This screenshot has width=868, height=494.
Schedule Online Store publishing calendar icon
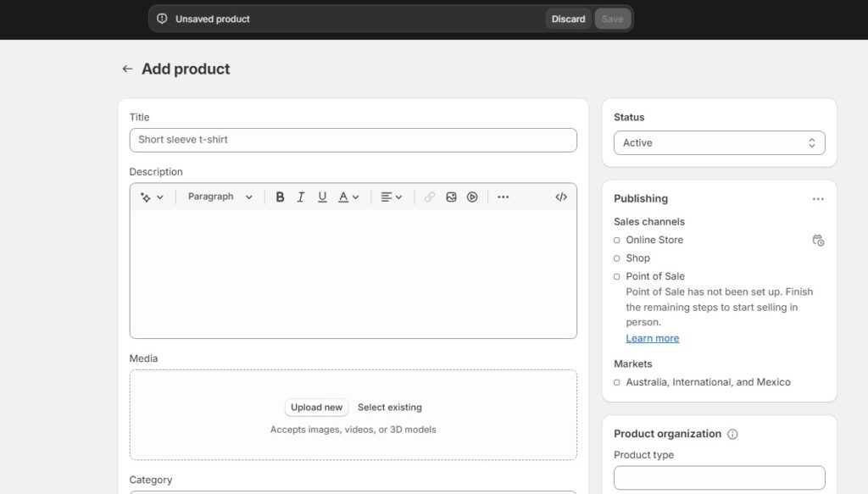pos(818,240)
